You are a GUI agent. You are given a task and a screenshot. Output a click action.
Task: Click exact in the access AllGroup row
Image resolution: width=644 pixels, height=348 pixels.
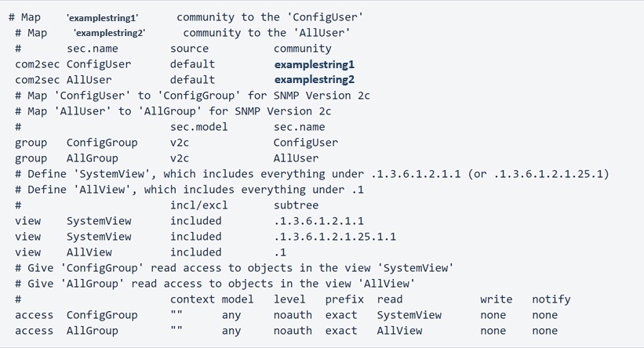[x=341, y=331]
